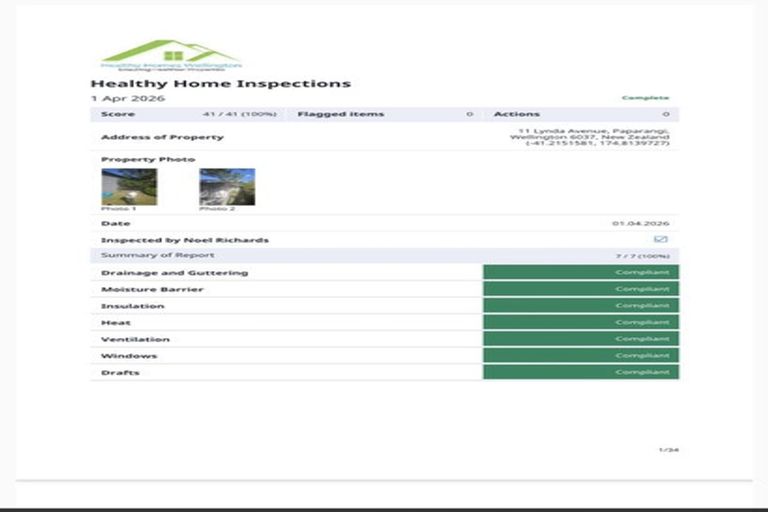768x512 pixels.
Task: Click the Flagged items count
Action: [x=470, y=114]
